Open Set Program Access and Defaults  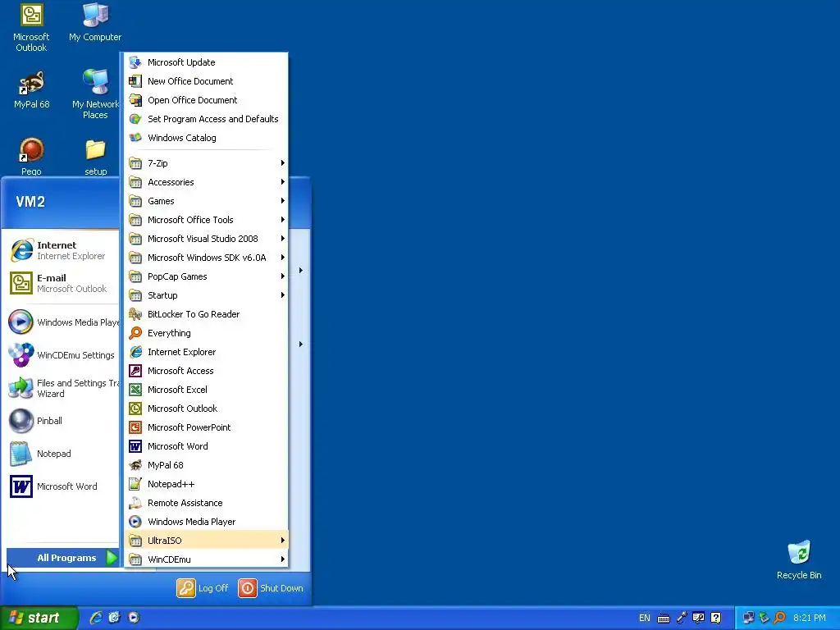tap(206, 119)
